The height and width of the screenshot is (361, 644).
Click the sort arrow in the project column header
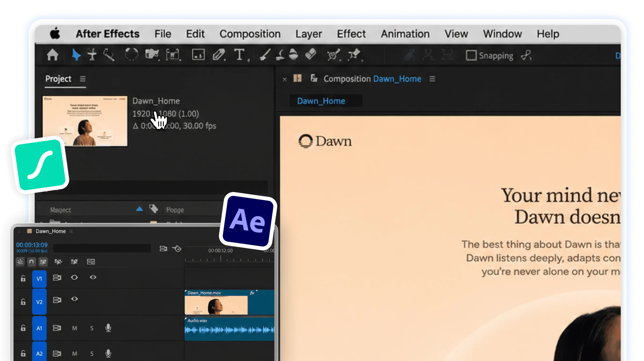139,209
